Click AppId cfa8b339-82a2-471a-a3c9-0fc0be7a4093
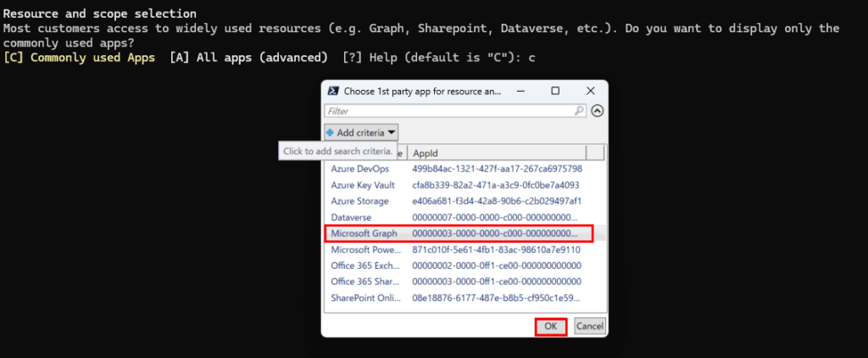Viewport: 868px width, 358px height. tap(496, 185)
